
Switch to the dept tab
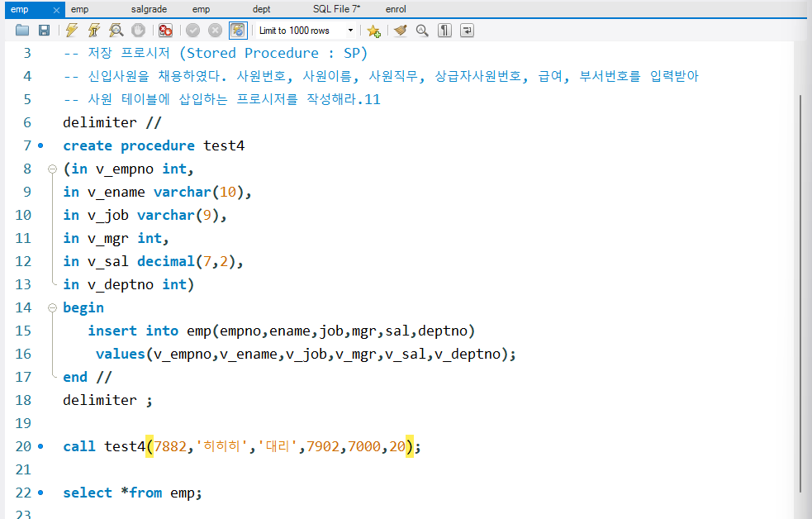(262, 9)
